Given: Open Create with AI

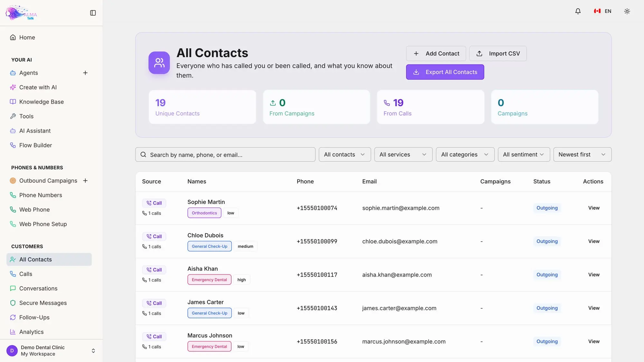Looking at the screenshot, I should pos(49,88).
